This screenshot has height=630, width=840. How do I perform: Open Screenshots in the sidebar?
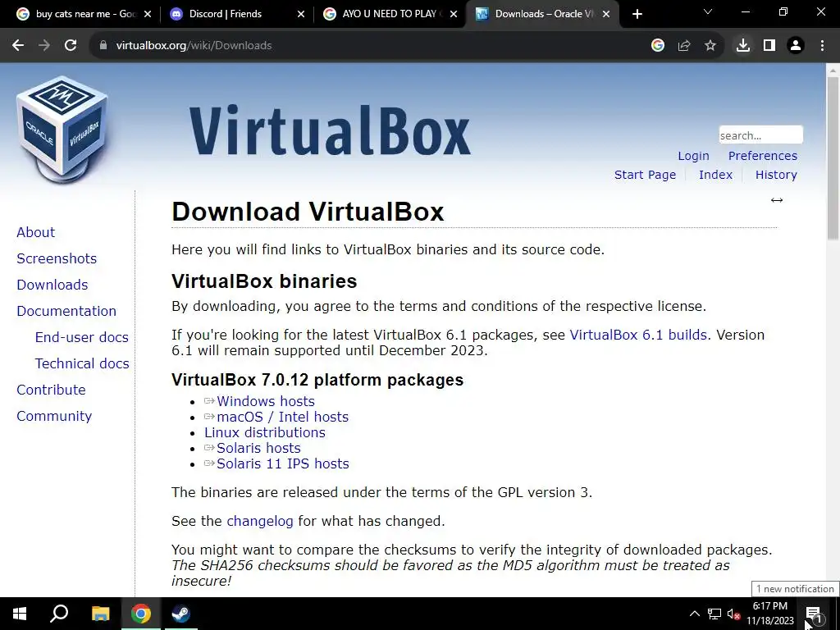[x=57, y=258]
